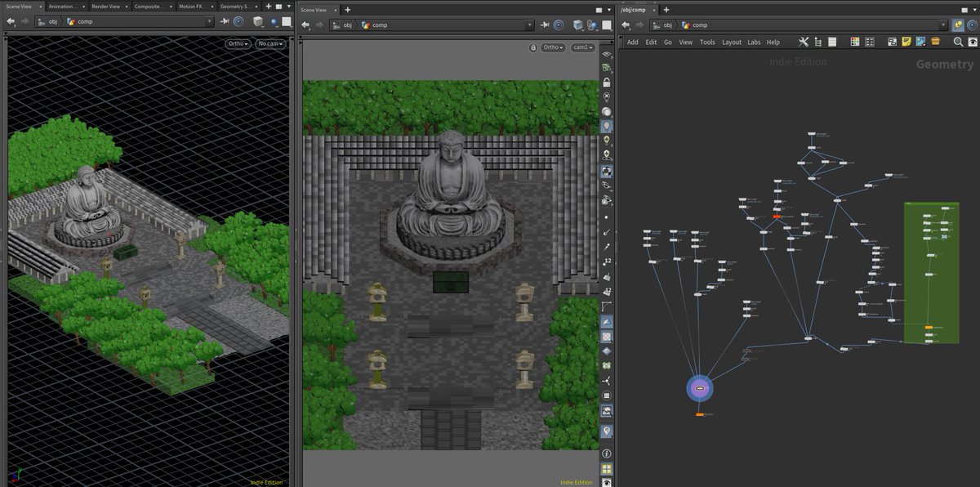Switch network editor to list mode icon
Screen dimensions: 980x487
point(831,42)
